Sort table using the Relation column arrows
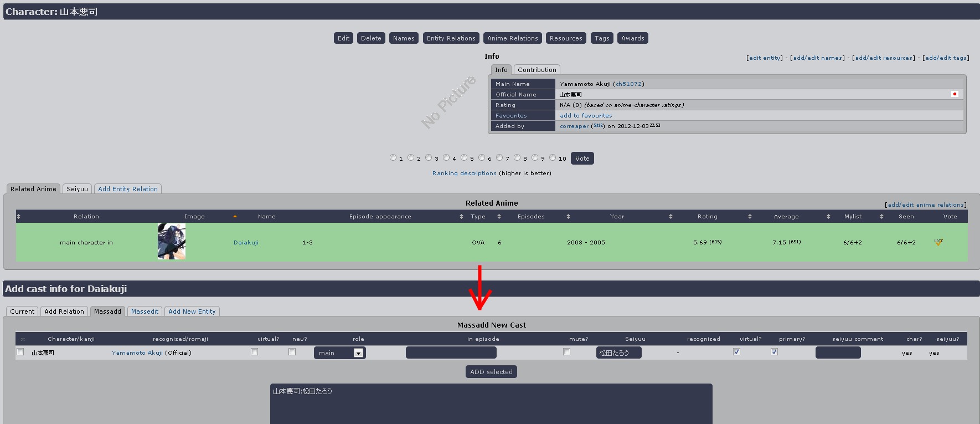The image size is (980, 424). 18,217
